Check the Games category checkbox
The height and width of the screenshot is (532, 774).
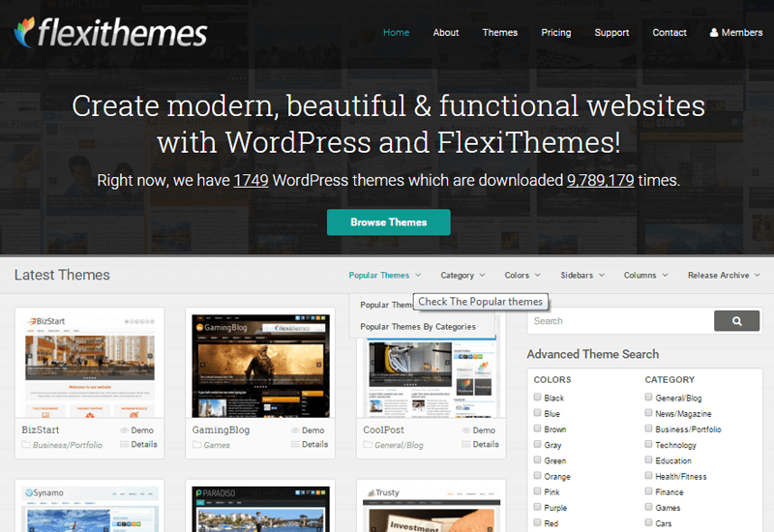(648, 507)
